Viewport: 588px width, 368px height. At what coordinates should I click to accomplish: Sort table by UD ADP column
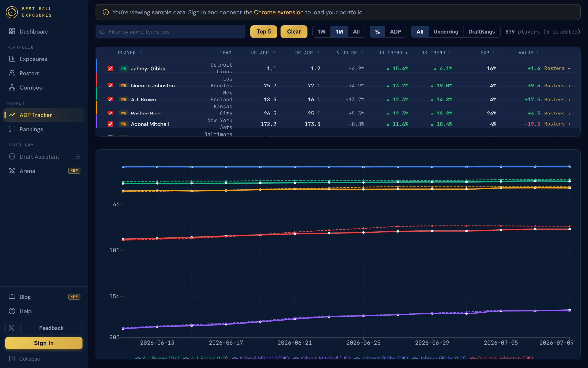pos(263,53)
